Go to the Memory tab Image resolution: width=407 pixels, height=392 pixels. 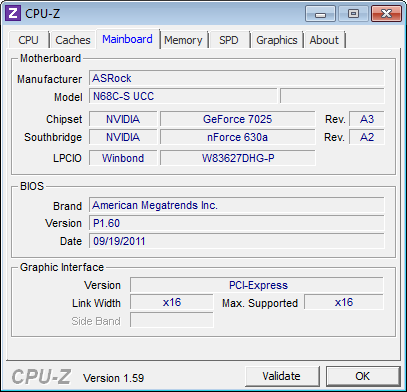pos(183,40)
